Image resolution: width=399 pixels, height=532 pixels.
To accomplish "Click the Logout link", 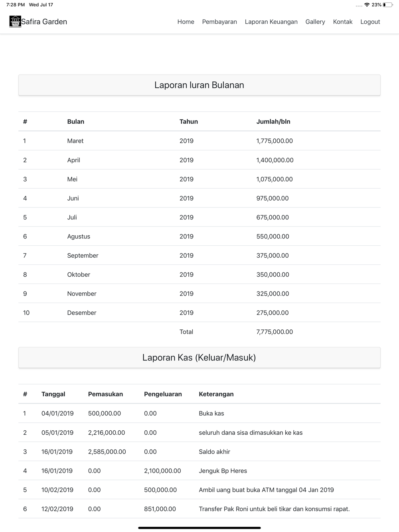I will tap(370, 22).
